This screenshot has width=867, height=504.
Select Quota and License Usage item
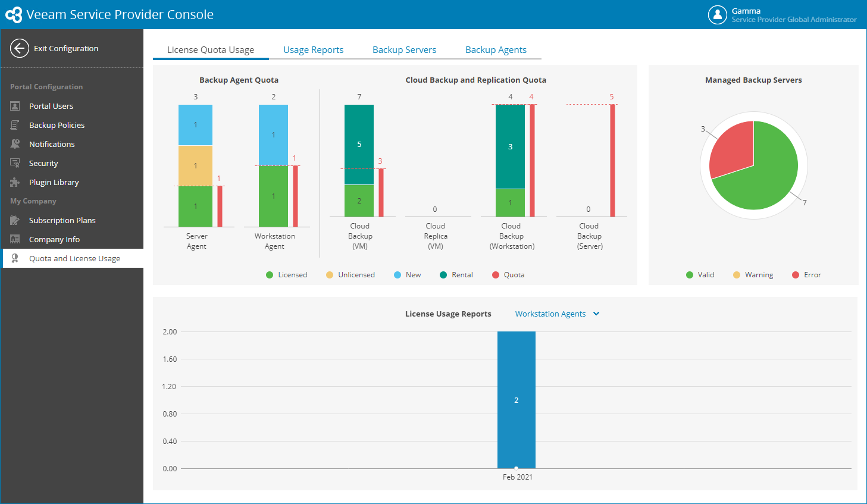point(72,258)
